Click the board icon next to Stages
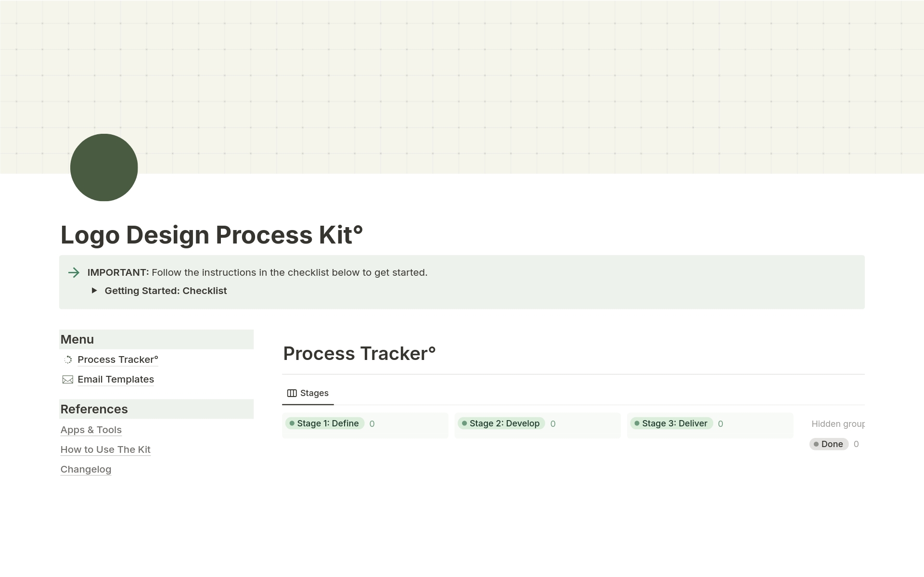 click(292, 393)
